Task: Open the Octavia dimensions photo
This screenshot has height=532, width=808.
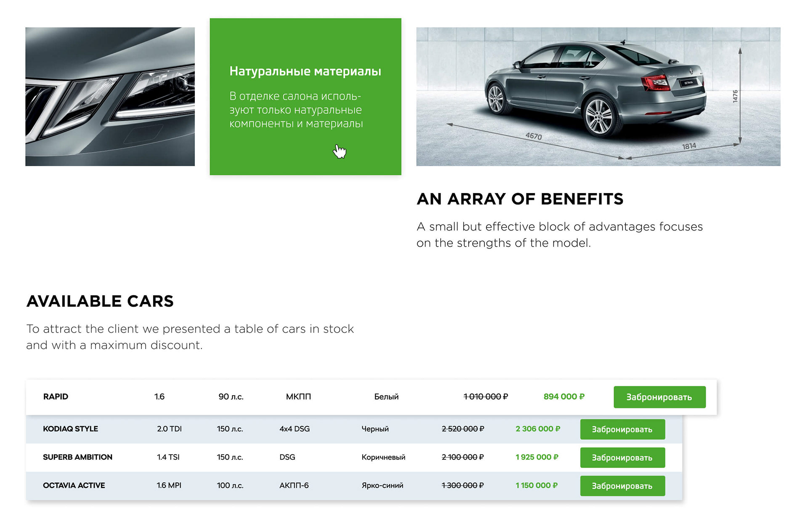Action: pos(598,97)
